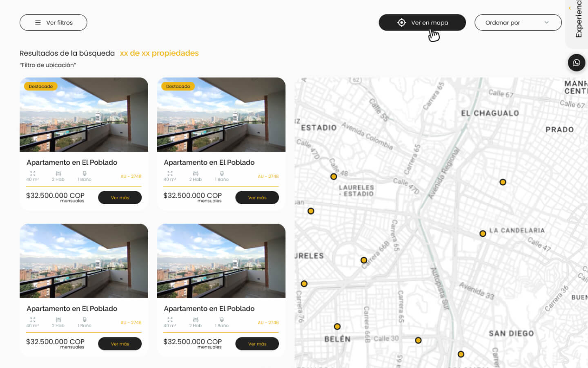Viewport: 588px width, 368px height.
Task: Select map pin on Carrera 66B
Action: [364, 260]
